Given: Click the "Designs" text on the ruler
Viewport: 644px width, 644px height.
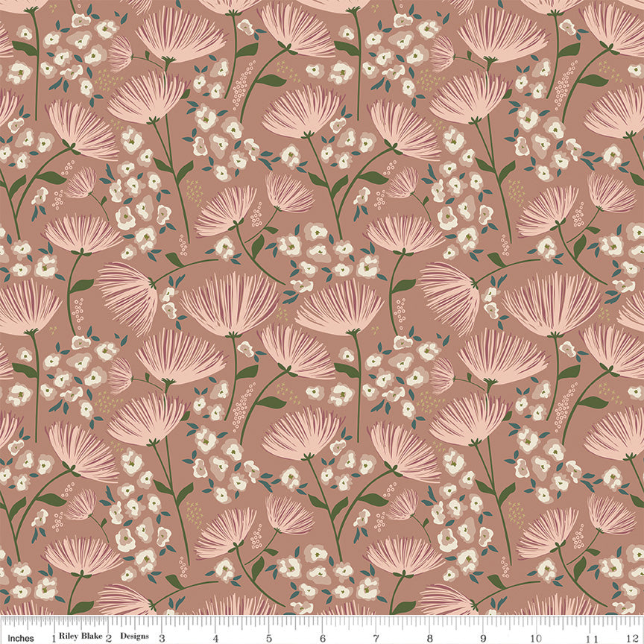Looking at the screenshot, I should coord(134,638).
